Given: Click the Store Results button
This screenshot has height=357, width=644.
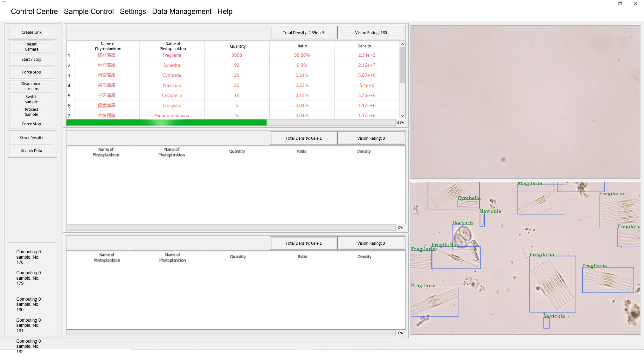Looking at the screenshot, I should coord(31,138).
